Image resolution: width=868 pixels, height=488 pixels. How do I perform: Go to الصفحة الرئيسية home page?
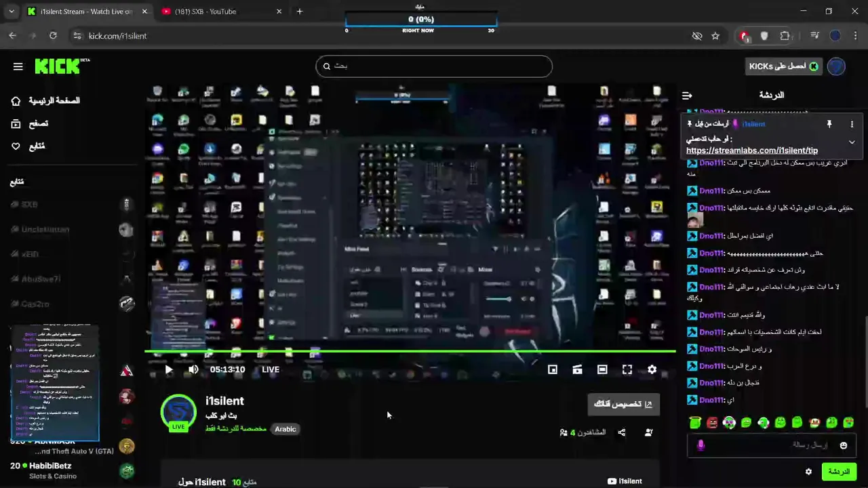[46, 100]
